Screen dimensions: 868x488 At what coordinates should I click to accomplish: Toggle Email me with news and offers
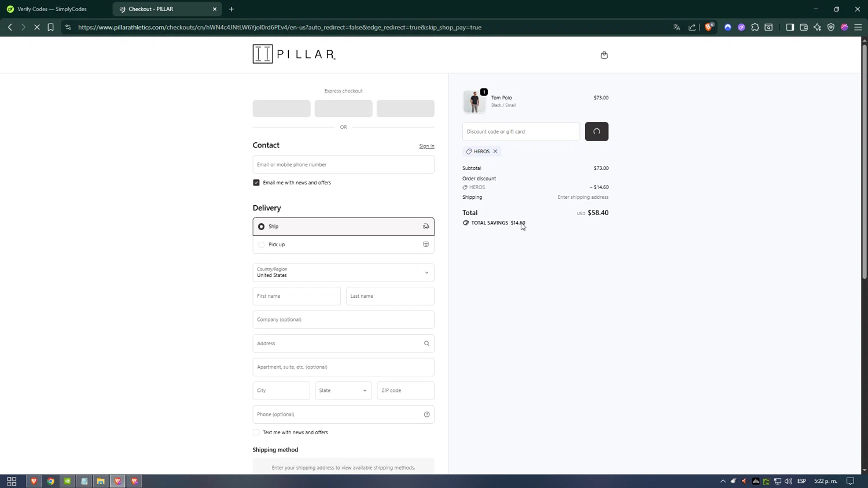pyautogui.click(x=256, y=183)
